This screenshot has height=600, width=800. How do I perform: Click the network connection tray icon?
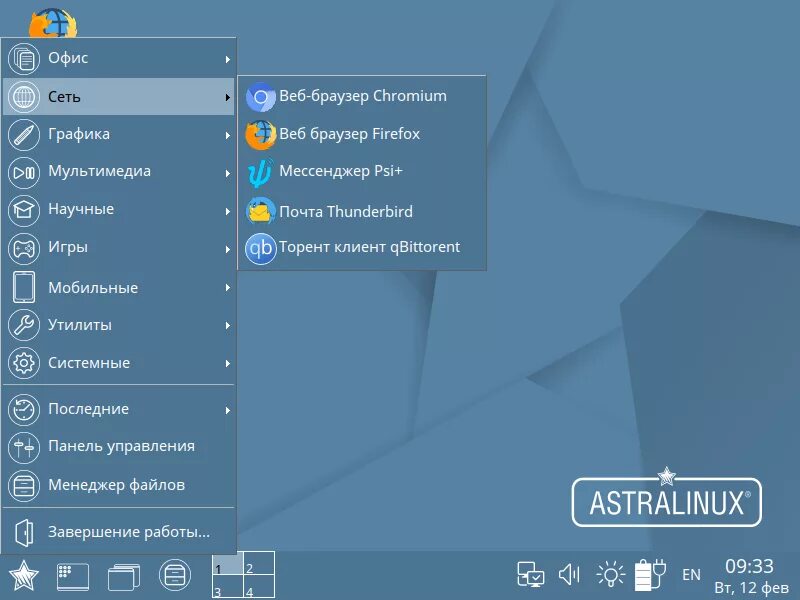click(x=531, y=575)
